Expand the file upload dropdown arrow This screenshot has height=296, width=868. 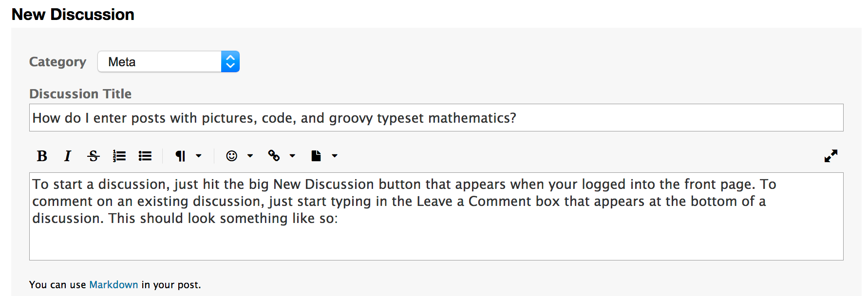pyautogui.click(x=335, y=156)
